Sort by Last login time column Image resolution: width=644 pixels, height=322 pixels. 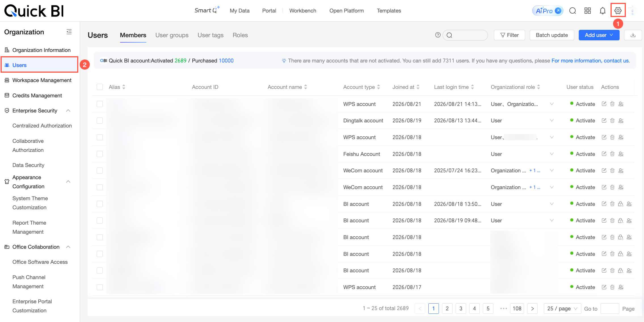coord(472,87)
